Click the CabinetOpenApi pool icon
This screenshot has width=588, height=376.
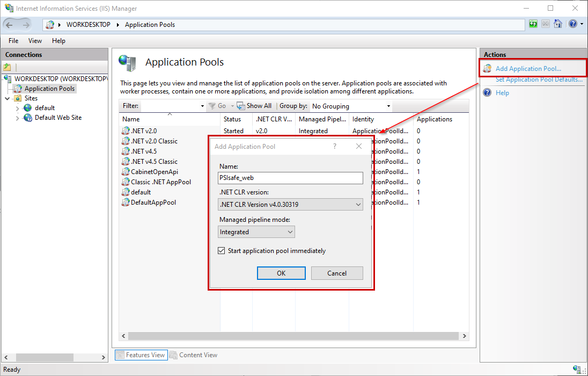tap(126, 172)
